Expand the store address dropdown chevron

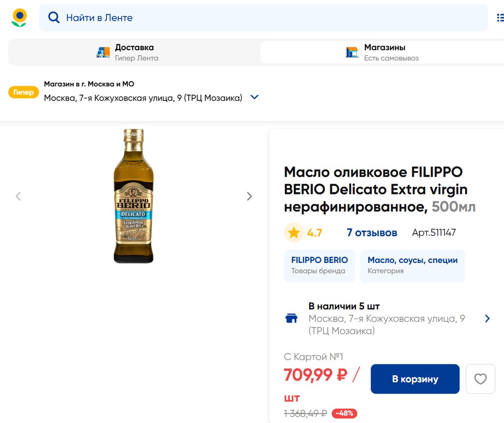[254, 98]
